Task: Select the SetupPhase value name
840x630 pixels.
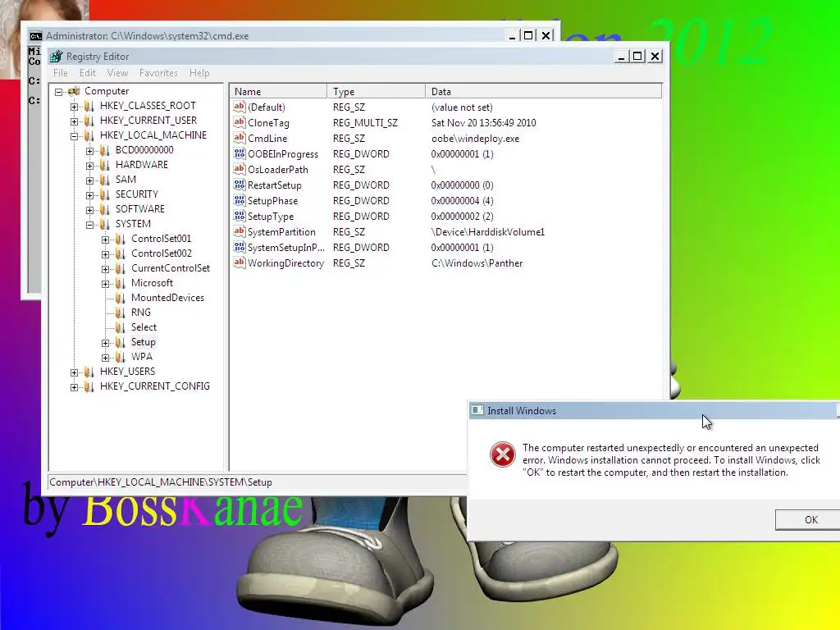Action: (x=272, y=201)
